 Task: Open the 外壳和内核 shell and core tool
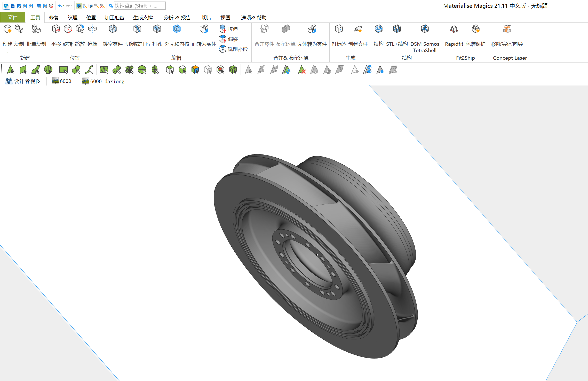[x=177, y=29]
